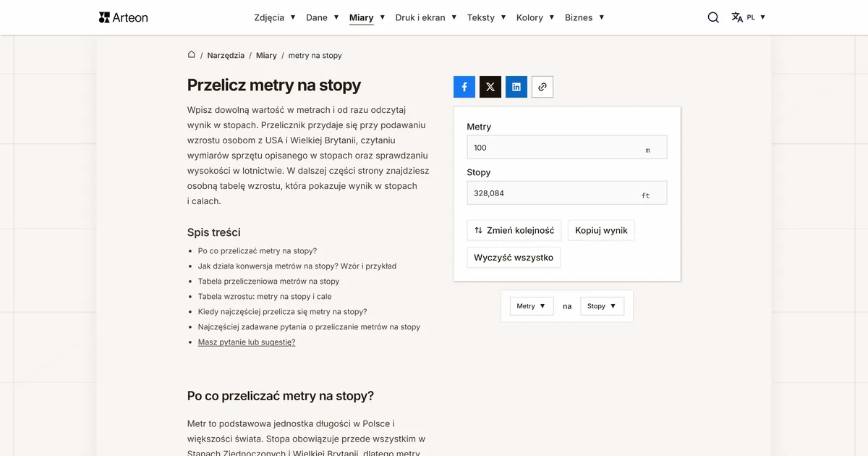Expand the Kolory menu

point(536,17)
